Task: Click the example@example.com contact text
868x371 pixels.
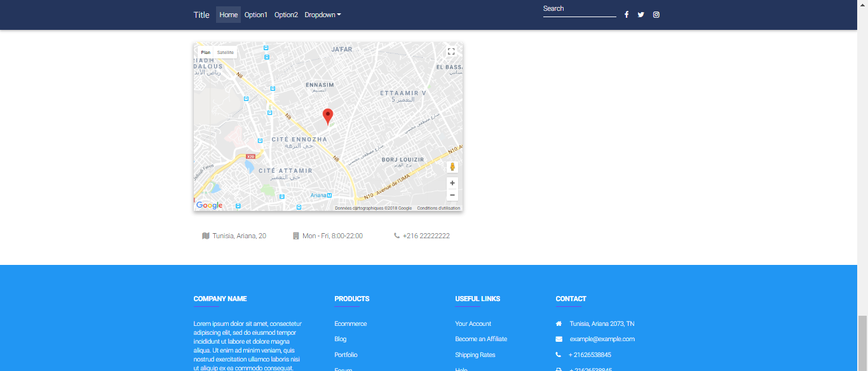Action: pos(602,339)
